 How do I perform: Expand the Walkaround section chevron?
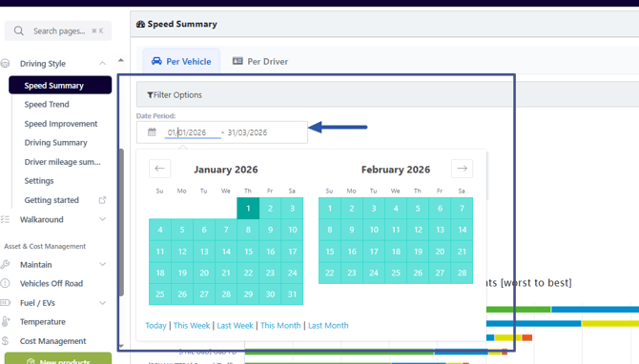point(102,219)
